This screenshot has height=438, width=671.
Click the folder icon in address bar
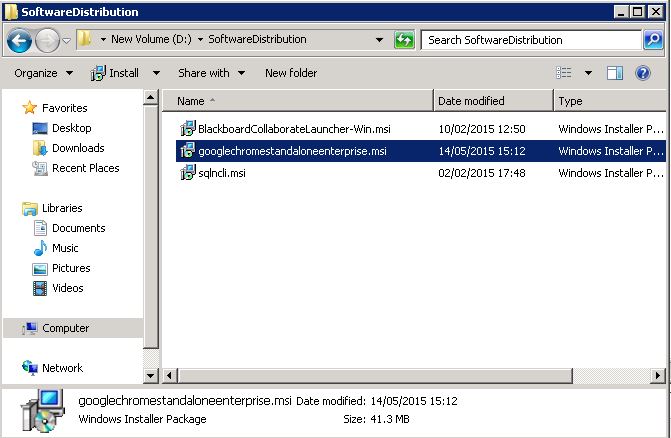coord(85,39)
